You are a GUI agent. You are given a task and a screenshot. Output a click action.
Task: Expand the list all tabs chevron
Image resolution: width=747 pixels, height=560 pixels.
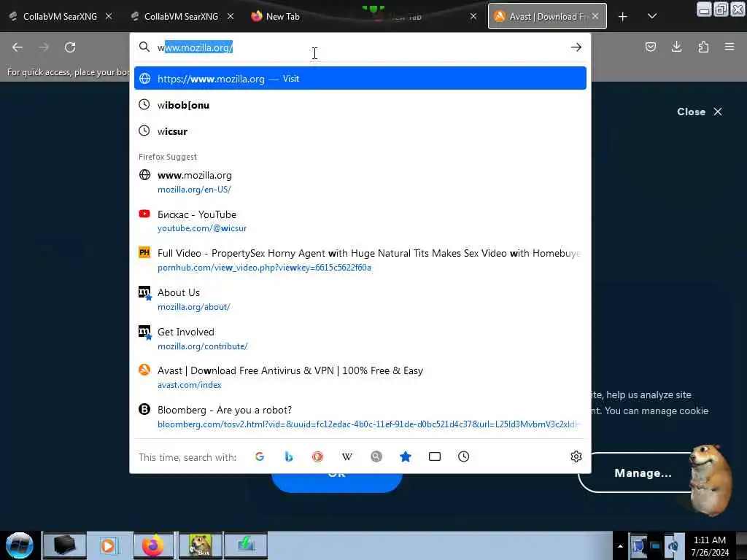[652, 17]
